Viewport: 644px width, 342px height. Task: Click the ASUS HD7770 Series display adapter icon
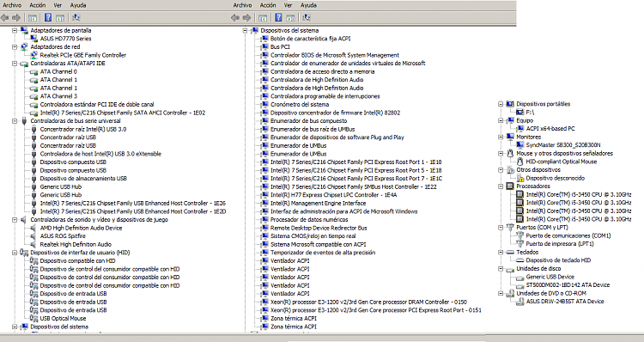point(34,39)
